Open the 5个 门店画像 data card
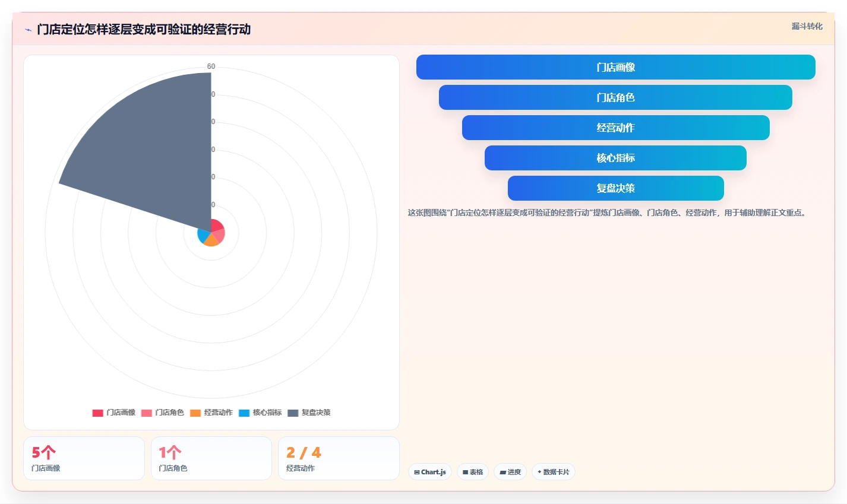Image resolution: width=847 pixels, height=504 pixels. [84, 458]
